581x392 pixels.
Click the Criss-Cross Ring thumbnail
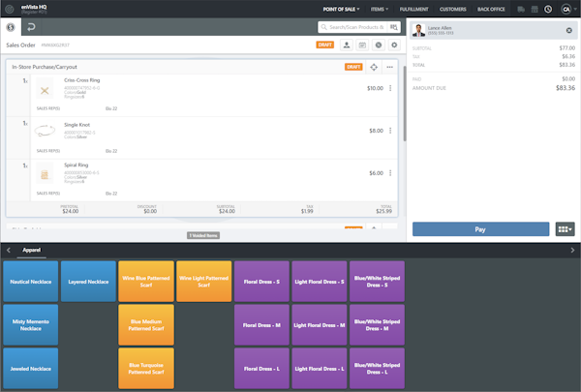pyautogui.click(x=45, y=90)
